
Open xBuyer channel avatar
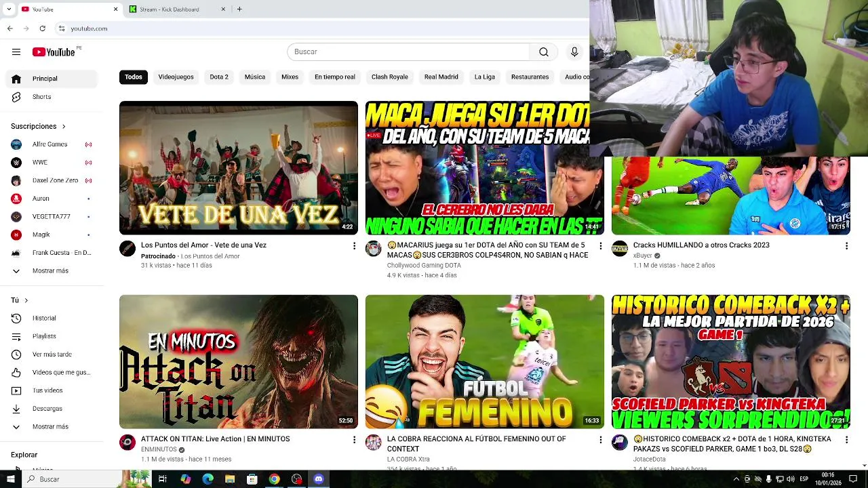[620, 249]
